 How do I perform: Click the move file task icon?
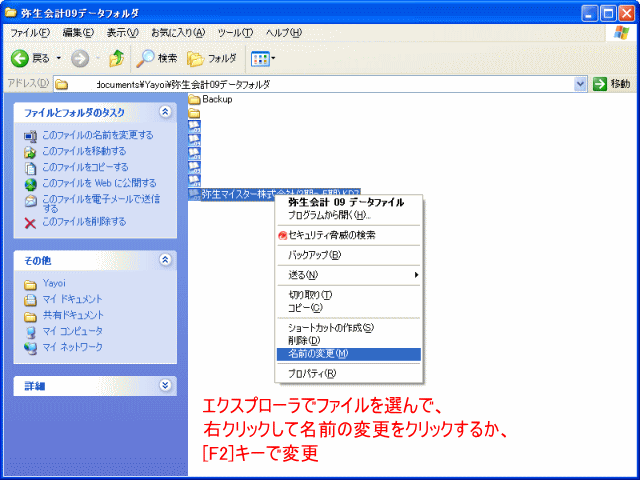pyautogui.click(x=30, y=152)
